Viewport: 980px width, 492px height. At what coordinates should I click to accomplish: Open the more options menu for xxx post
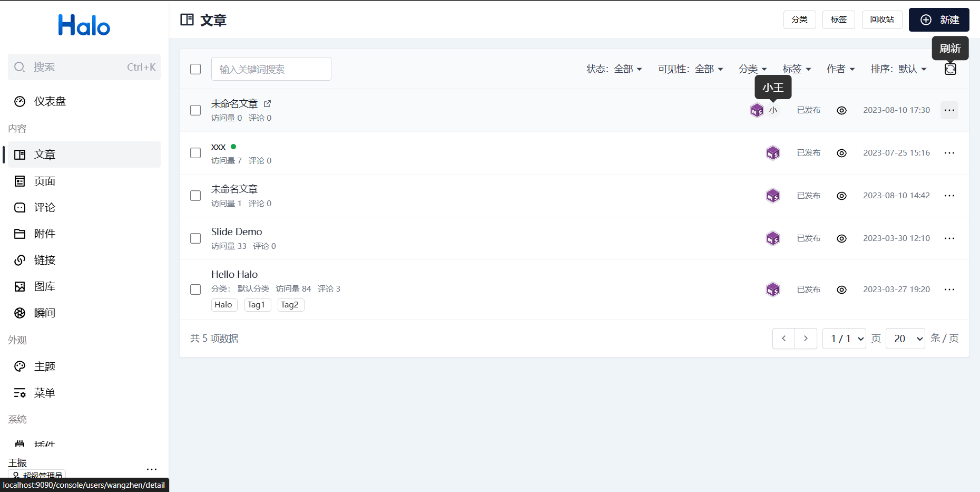(949, 153)
